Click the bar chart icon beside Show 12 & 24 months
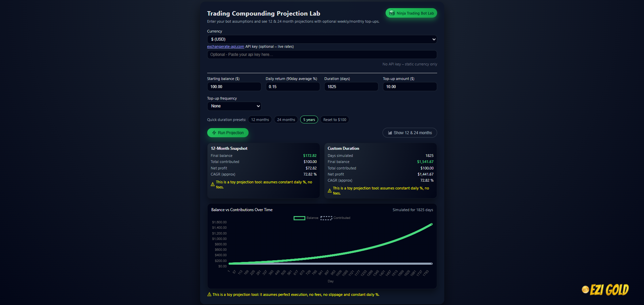644x305 pixels. pyautogui.click(x=390, y=133)
